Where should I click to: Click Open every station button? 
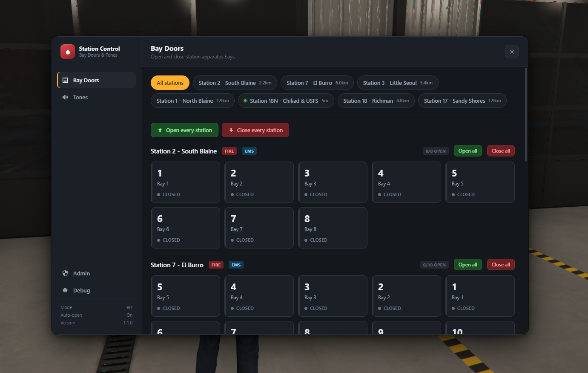184,130
